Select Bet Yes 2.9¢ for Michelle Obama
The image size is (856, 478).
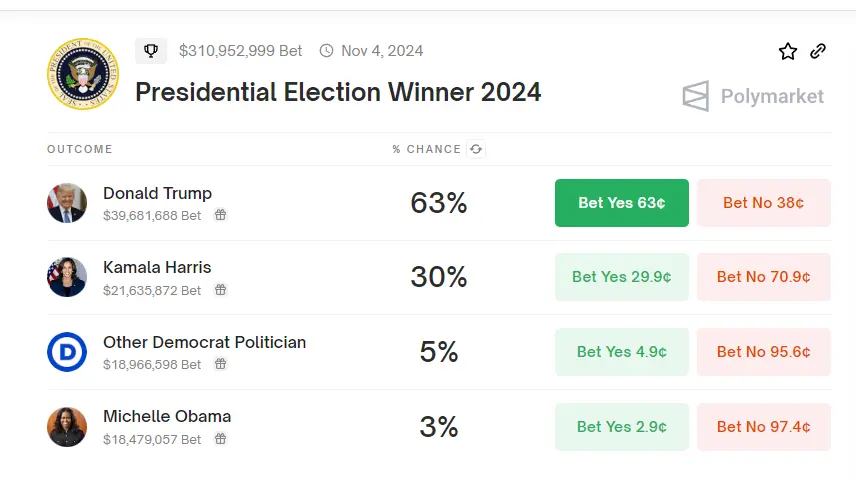pyautogui.click(x=621, y=426)
